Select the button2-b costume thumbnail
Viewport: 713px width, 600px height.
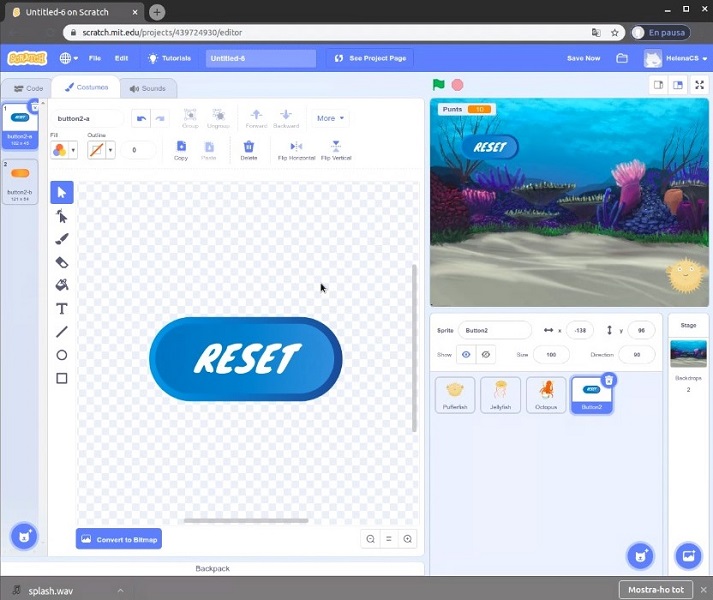20,182
